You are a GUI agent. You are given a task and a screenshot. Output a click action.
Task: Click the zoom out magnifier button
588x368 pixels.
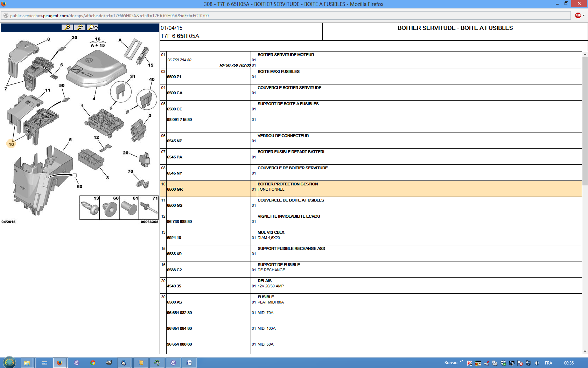coord(80,27)
